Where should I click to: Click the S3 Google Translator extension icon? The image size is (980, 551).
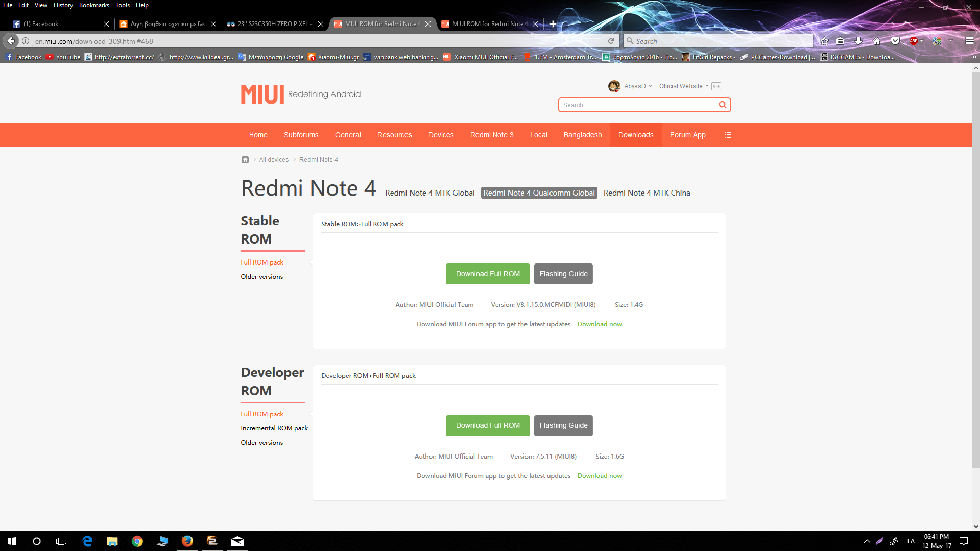pyautogui.click(x=937, y=41)
